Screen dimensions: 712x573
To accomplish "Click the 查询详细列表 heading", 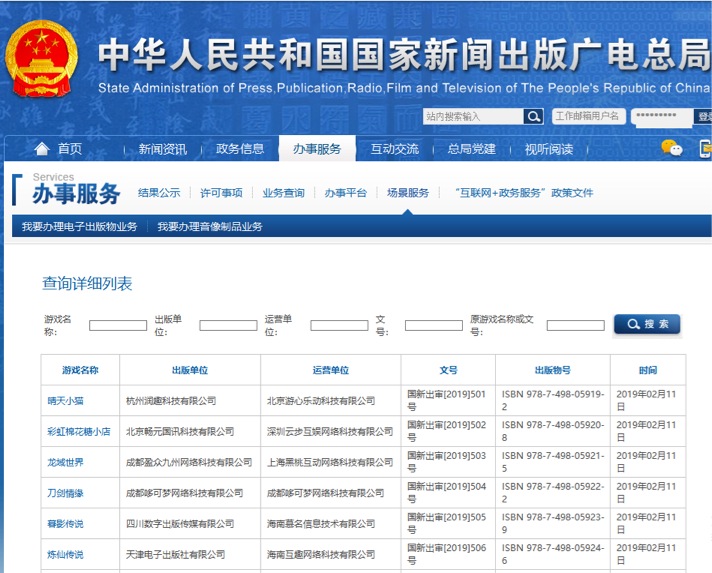I will [87, 284].
